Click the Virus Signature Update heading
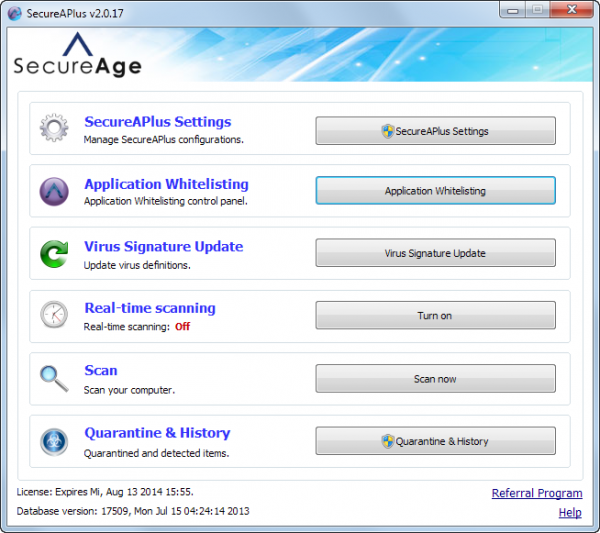Screen dimensions: 600x533 click(163, 247)
